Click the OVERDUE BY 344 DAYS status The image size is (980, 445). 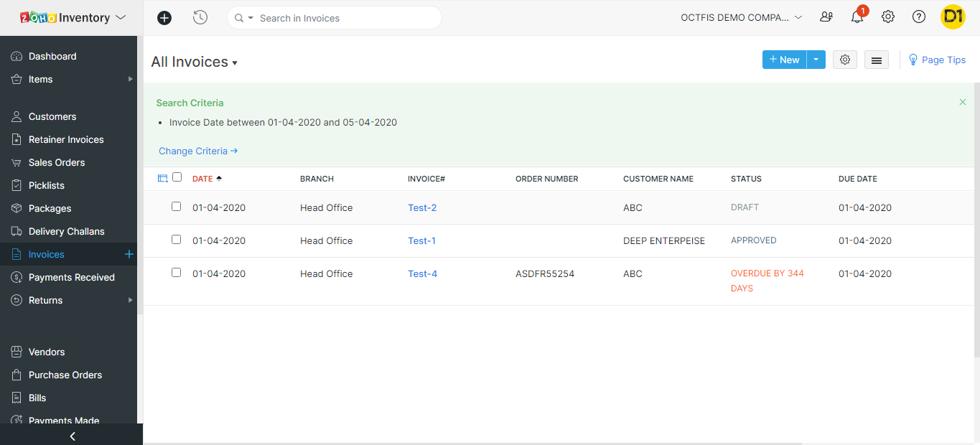767,281
